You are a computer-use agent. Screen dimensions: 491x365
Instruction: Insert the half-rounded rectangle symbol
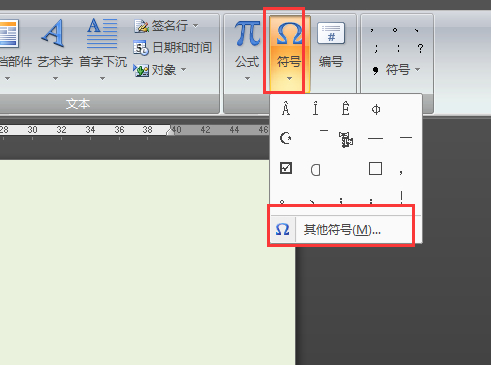click(x=315, y=170)
